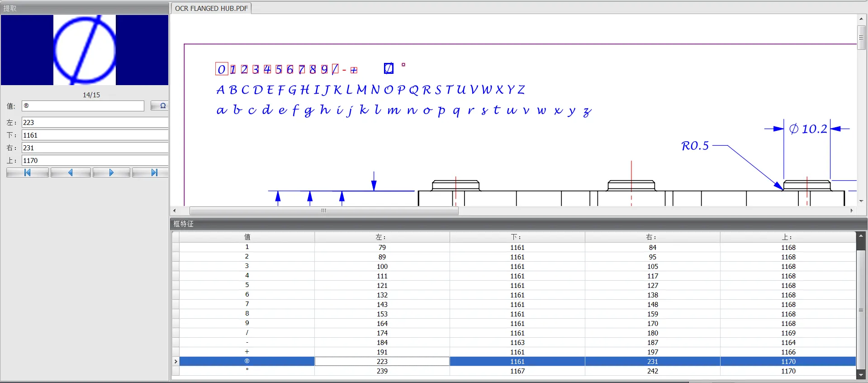Open the omega special symbol picker
Viewport: 868px width, 383px height.
tap(160, 106)
